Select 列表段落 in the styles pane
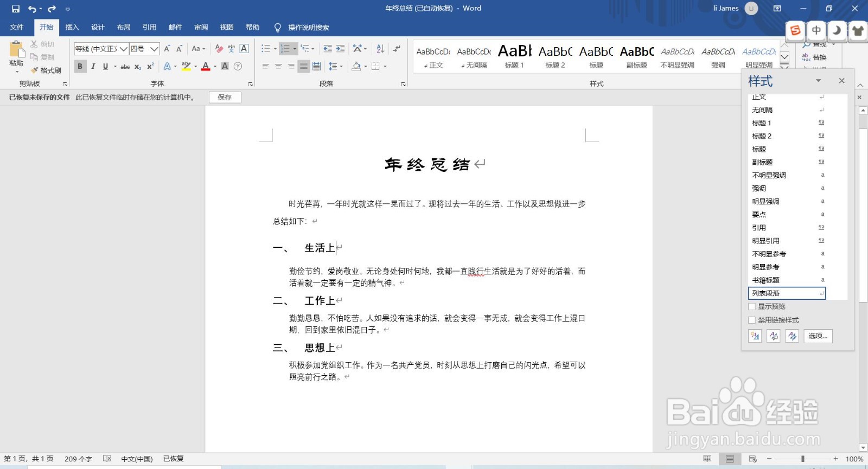The width and height of the screenshot is (868, 469). 787,293
